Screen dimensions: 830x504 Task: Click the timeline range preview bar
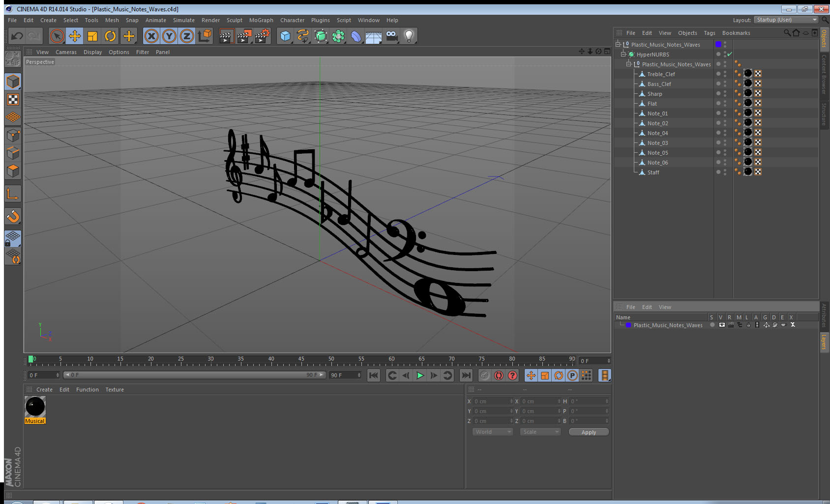click(194, 375)
